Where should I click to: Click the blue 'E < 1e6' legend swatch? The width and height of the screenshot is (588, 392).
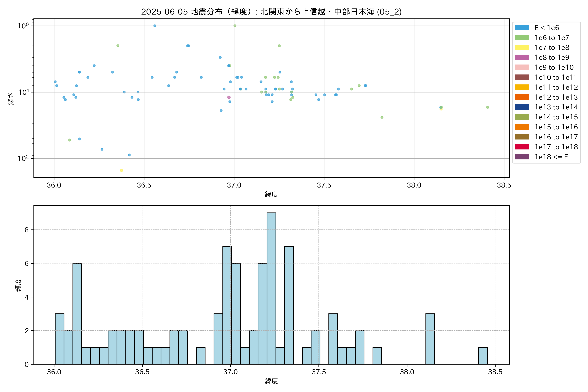pos(522,28)
